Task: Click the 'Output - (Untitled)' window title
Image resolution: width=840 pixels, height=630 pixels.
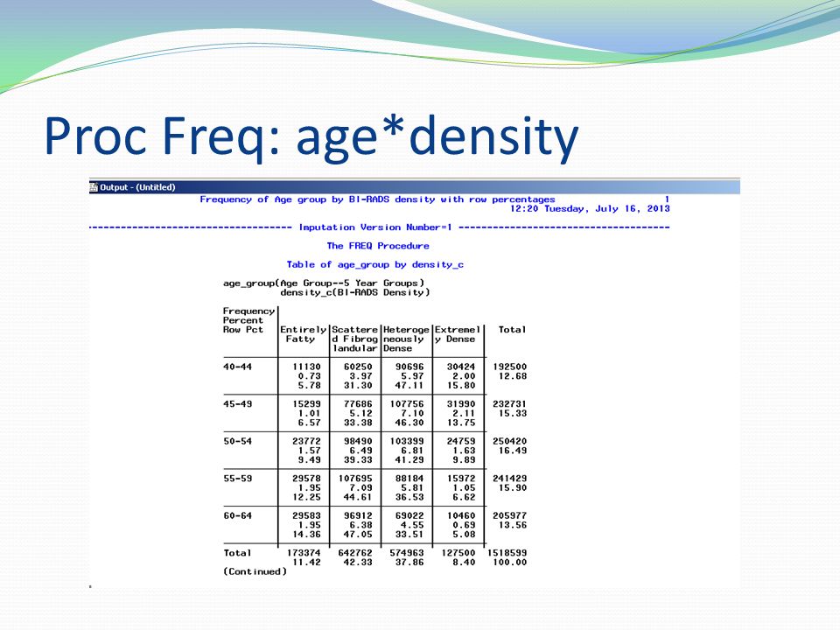Action: tap(137, 187)
